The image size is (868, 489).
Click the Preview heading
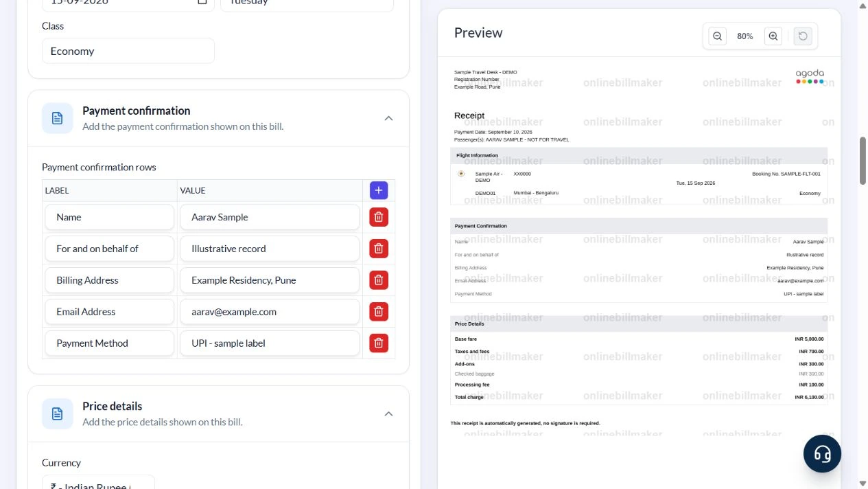click(x=478, y=33)
